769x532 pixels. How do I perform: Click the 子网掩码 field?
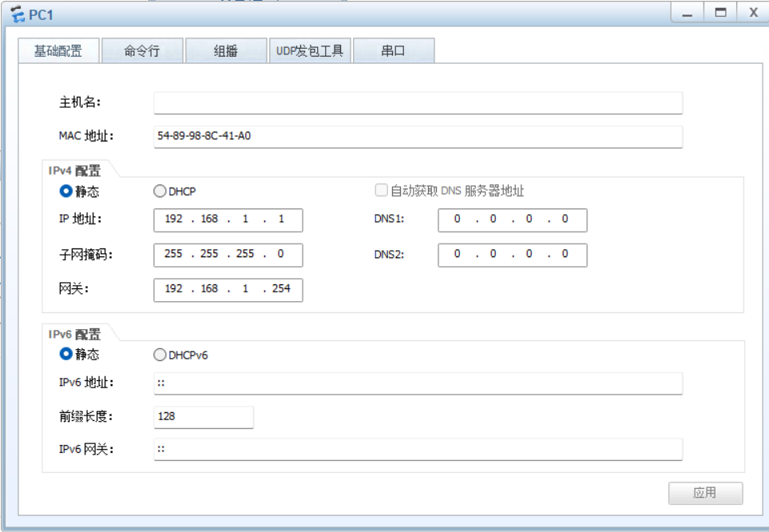228,255
